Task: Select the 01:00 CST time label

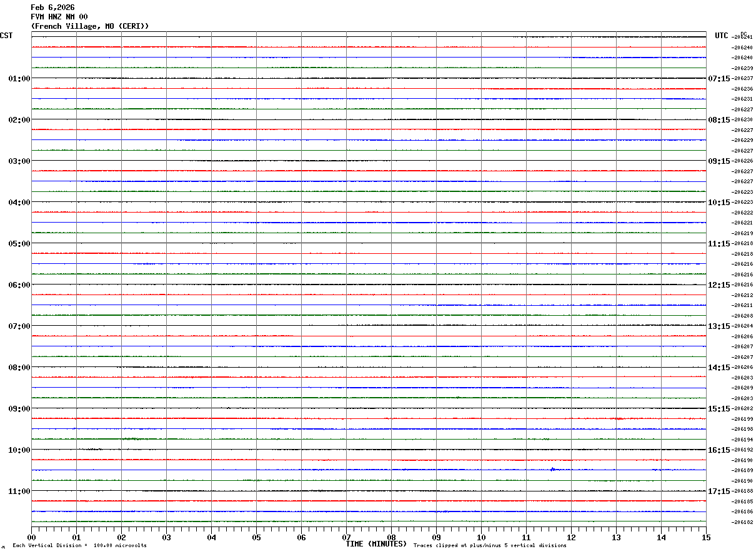Action: [x=19, y=78]
